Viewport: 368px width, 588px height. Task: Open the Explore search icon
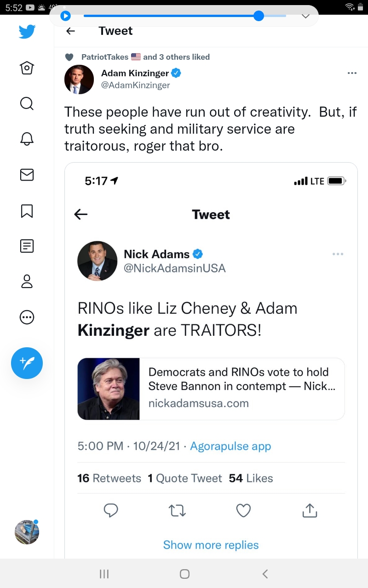(x=27, y=103)
